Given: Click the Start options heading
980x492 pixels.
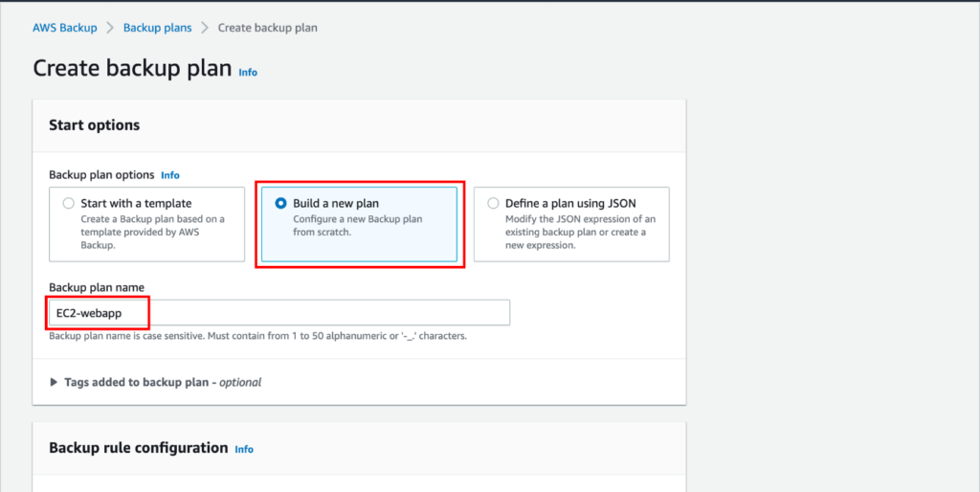Looking at the screenshot, I should tap(95, 125).
